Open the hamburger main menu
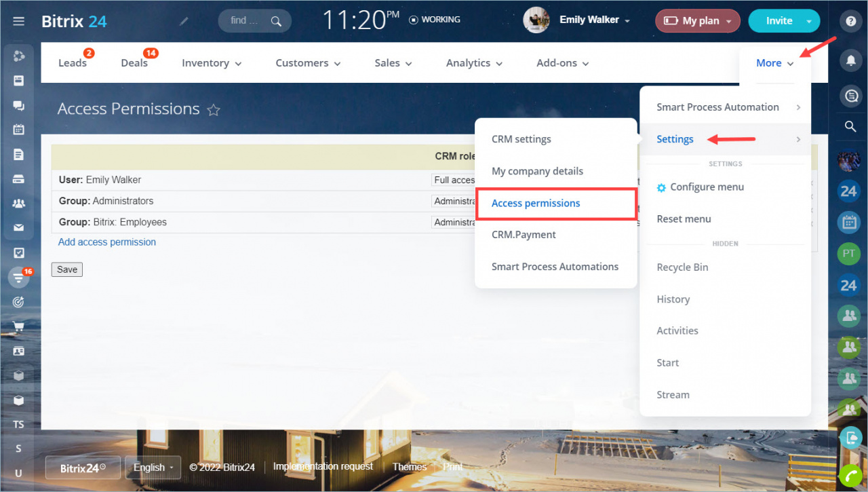The height and width of the screenshot is (492, 868). (x=19, y=21)
